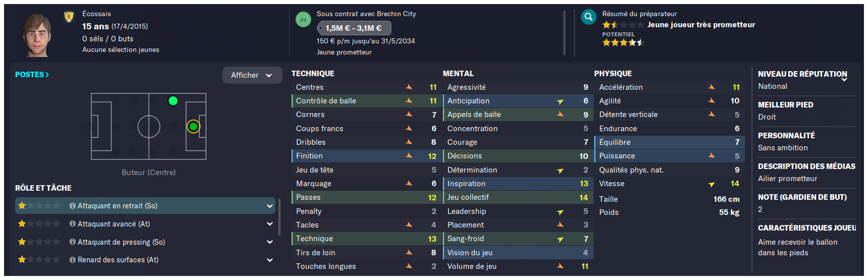The image size is (868, 280).
Task: Click the Jnr squad status badge
Action: (x=303, y=20)
